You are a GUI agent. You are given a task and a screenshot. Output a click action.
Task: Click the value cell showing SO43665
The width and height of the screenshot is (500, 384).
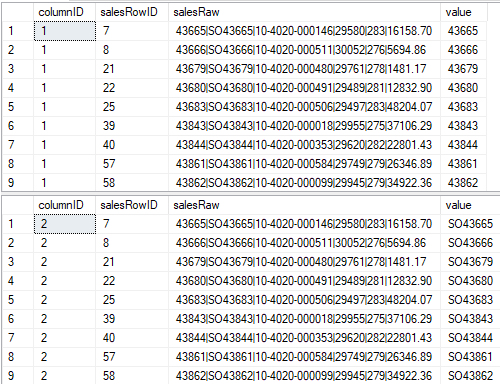(x=470, y=224)
